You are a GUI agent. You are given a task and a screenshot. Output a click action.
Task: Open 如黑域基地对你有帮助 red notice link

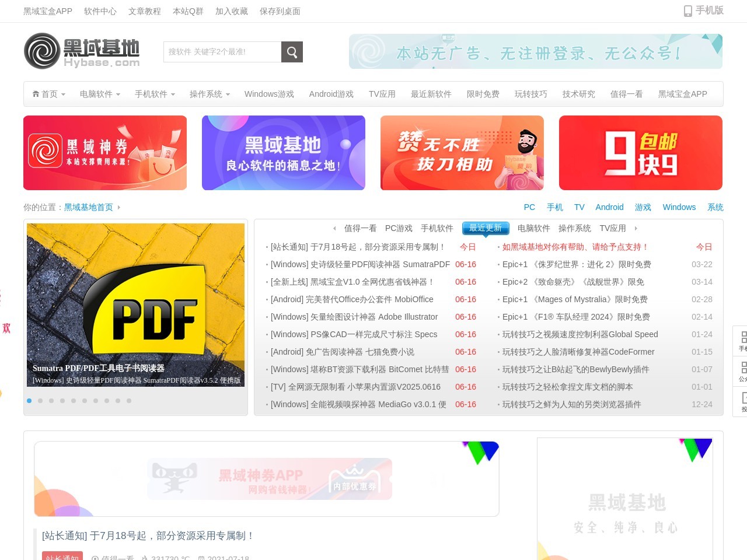pos(575,247)
